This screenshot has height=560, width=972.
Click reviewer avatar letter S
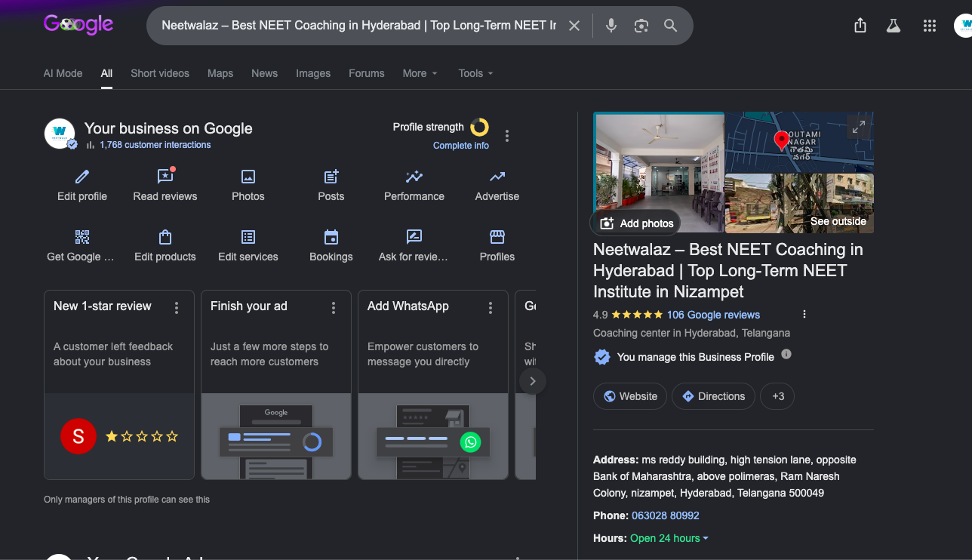point(78,436)
